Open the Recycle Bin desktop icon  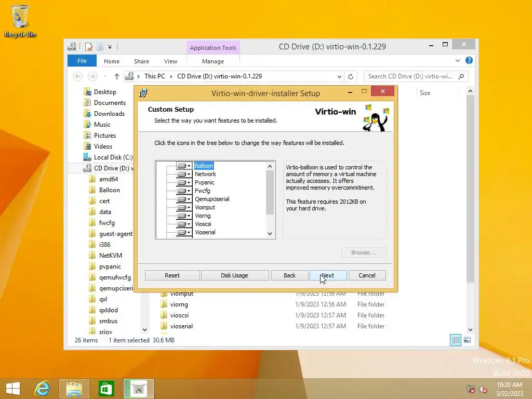(x=20, y=21)
